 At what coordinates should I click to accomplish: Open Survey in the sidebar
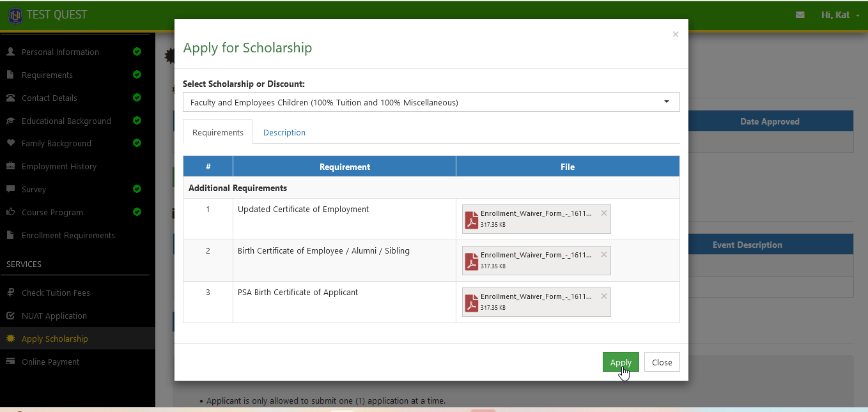34,189
